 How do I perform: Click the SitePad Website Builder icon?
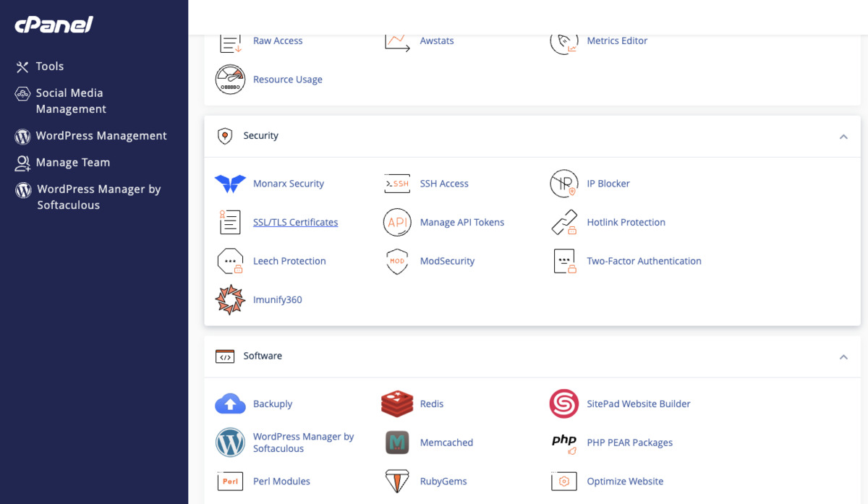564,404
